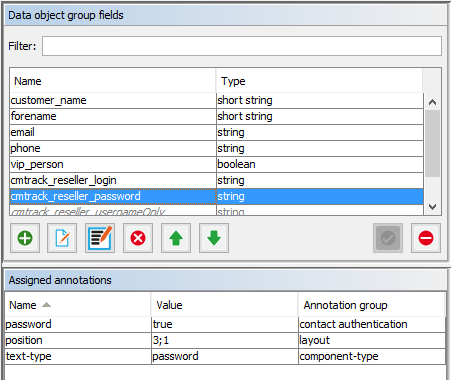Click the Annotation group column header
The width and height of the screenshot is (451, 380).
[371, 305]
